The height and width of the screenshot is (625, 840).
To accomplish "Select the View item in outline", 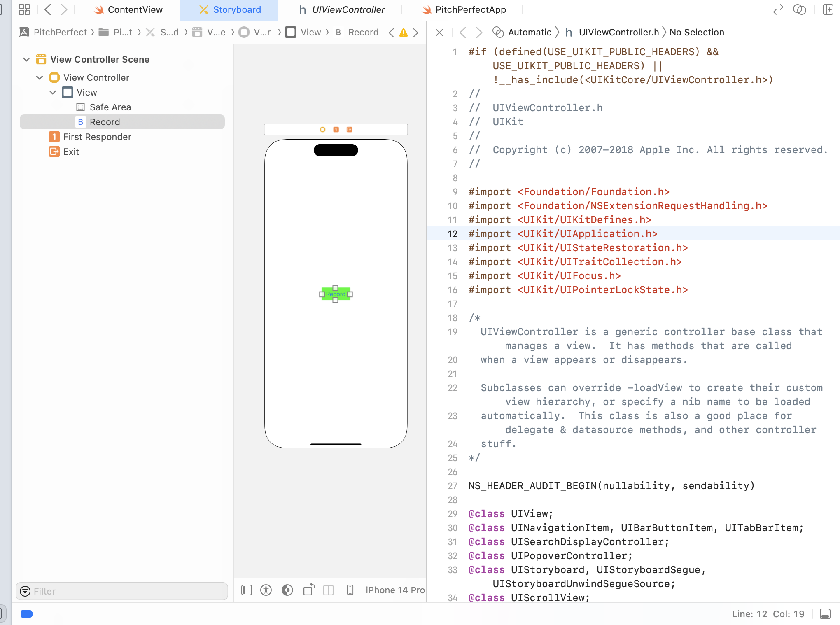I will point(86,92).
